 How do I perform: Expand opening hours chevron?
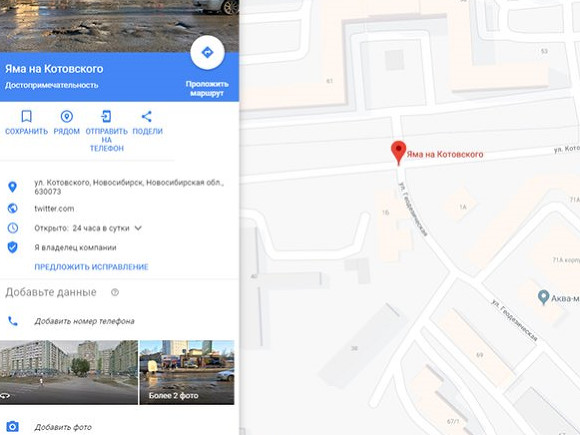click(x=138, y=228)
